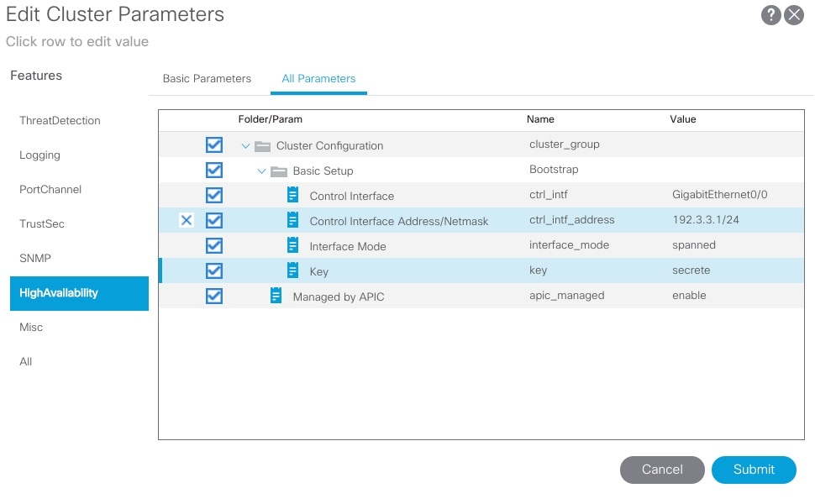Viewport: 815px width, 504px height.
Task: Toggle the Interface Mode row checkbox
Action: point(214,245)
